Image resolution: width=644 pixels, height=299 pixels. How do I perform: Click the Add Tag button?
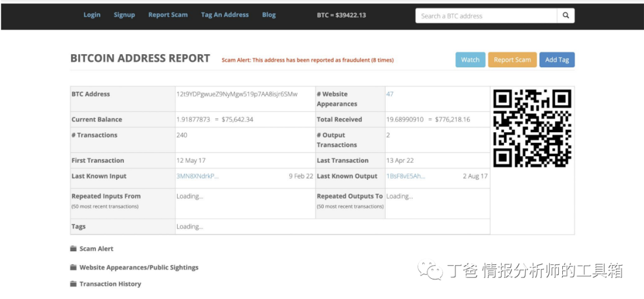click(557, 60)
